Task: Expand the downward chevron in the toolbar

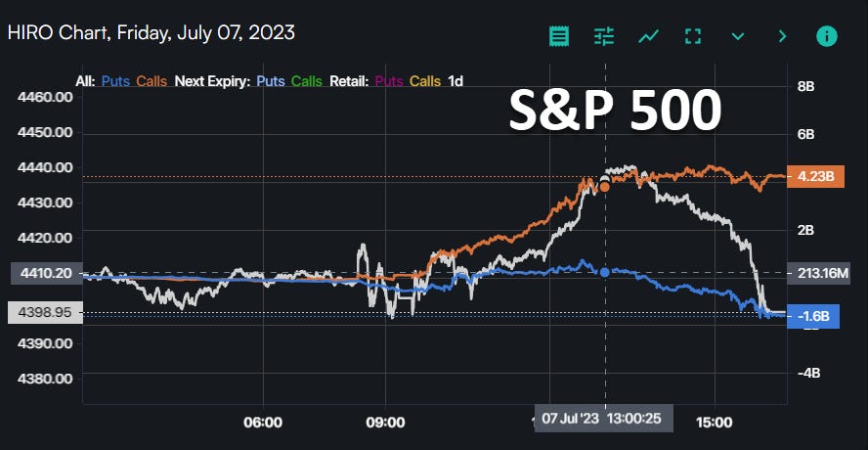Action: click(x=738, y=36)
